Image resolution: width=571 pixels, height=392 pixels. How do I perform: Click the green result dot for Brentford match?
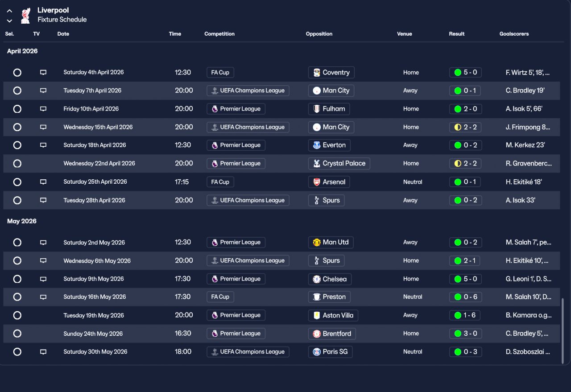pos(457,334)
